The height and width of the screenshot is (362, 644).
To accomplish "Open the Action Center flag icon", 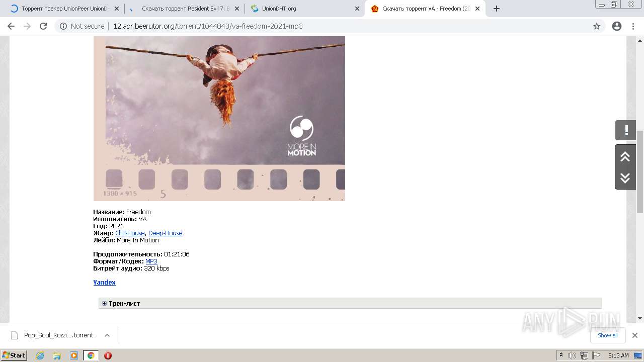I will tap(596, 355).
